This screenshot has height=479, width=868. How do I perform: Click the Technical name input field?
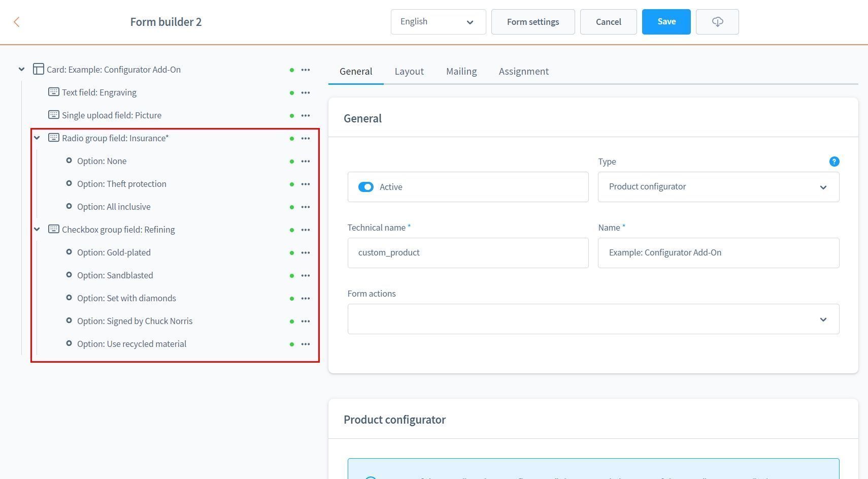pyautogui.click(x=468, y=253)
